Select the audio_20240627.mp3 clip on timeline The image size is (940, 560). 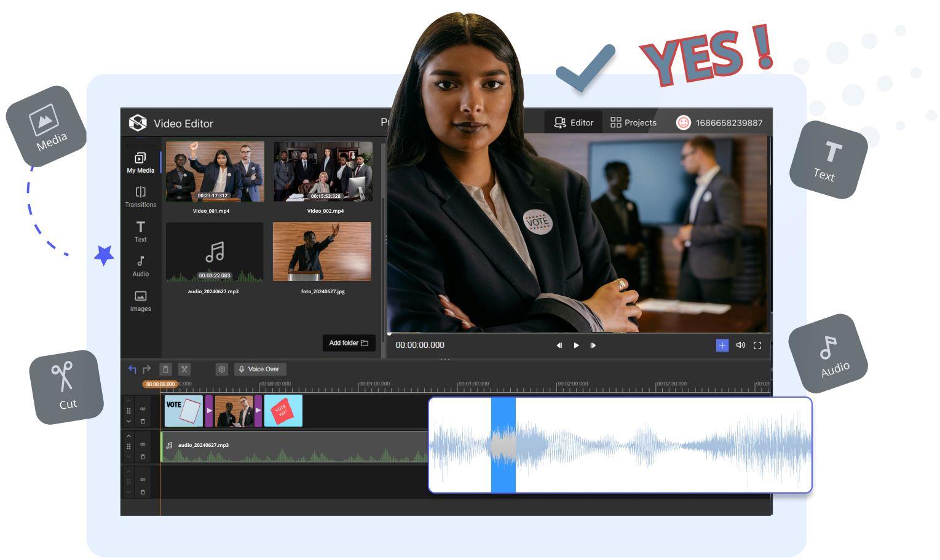294,446
